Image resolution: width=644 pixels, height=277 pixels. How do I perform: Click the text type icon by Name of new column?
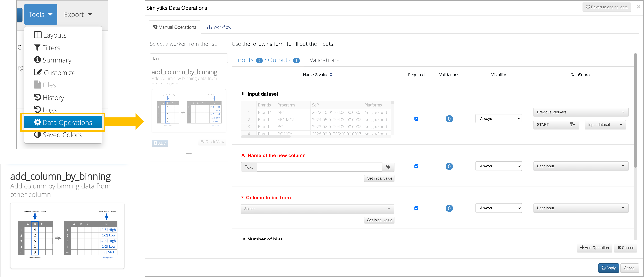pos(243,155)
